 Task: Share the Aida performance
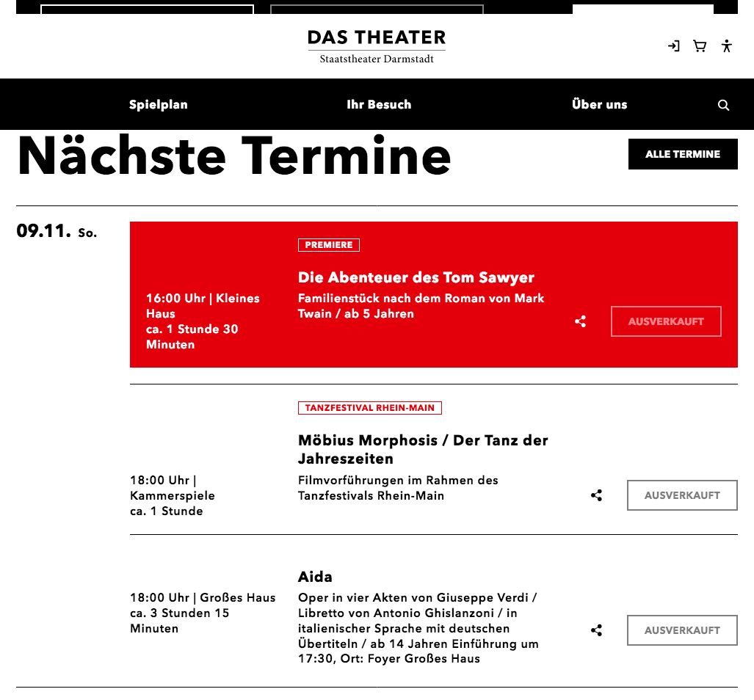(596, 630)
